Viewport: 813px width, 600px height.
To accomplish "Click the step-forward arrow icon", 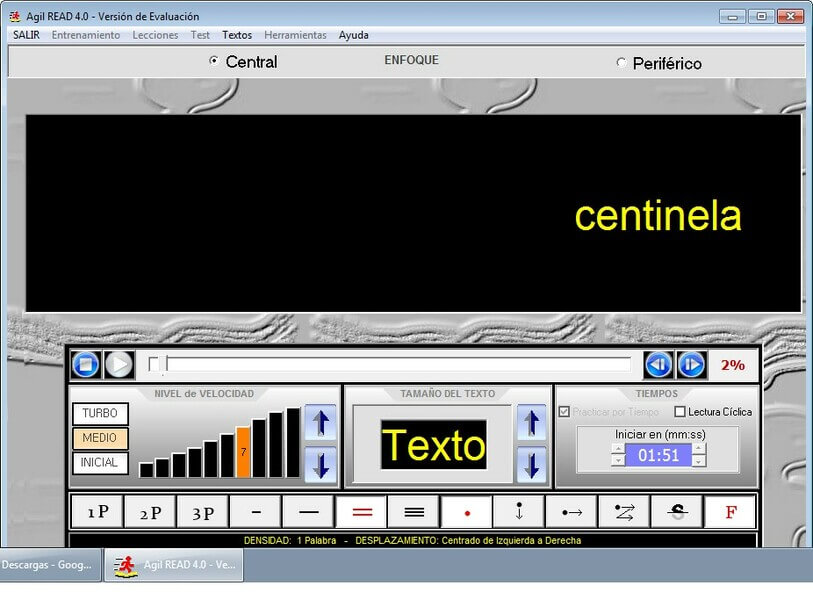I will click(692, 365).
